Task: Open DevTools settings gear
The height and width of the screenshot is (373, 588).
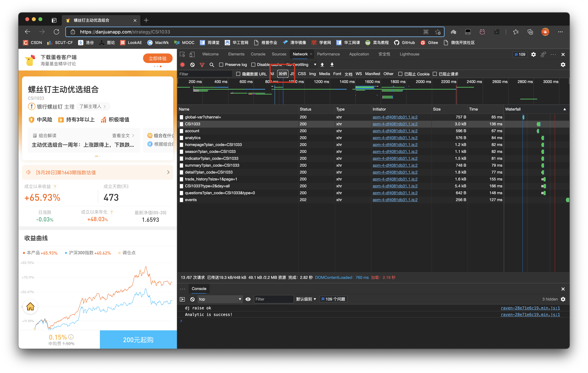Action: [x=533, y=54]
